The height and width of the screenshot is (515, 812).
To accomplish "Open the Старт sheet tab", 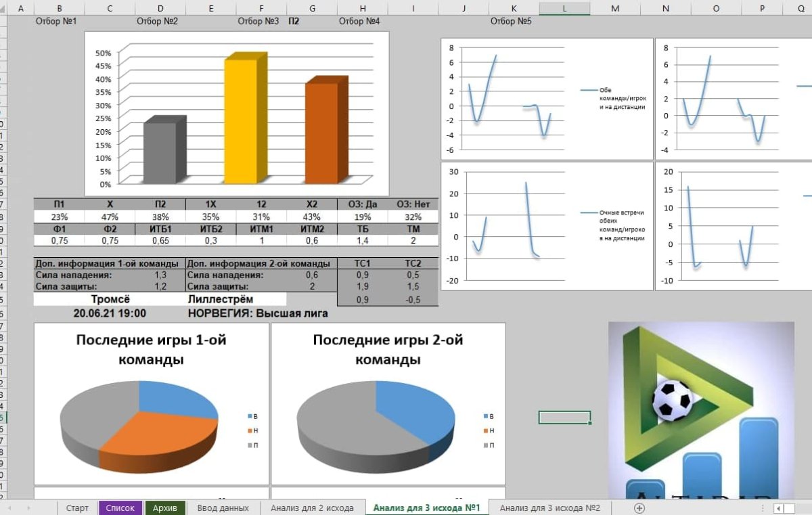I will [77, 508].
